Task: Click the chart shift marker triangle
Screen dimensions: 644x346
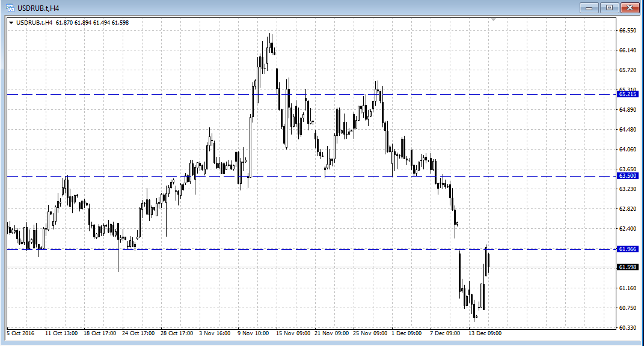Action: tap(493, 19)
